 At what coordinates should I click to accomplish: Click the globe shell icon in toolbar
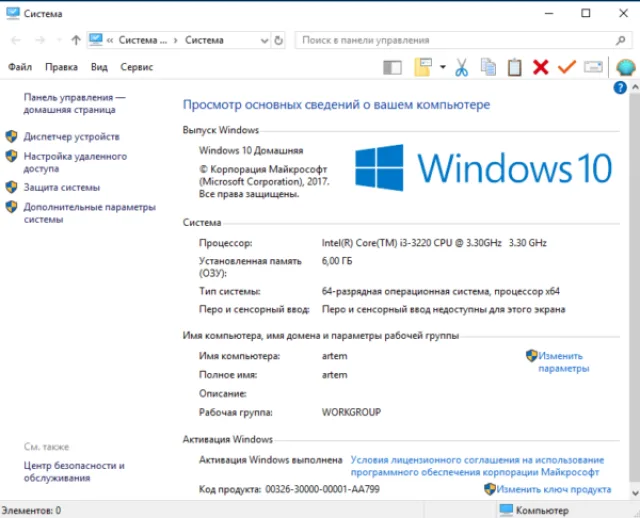point(626,67)
